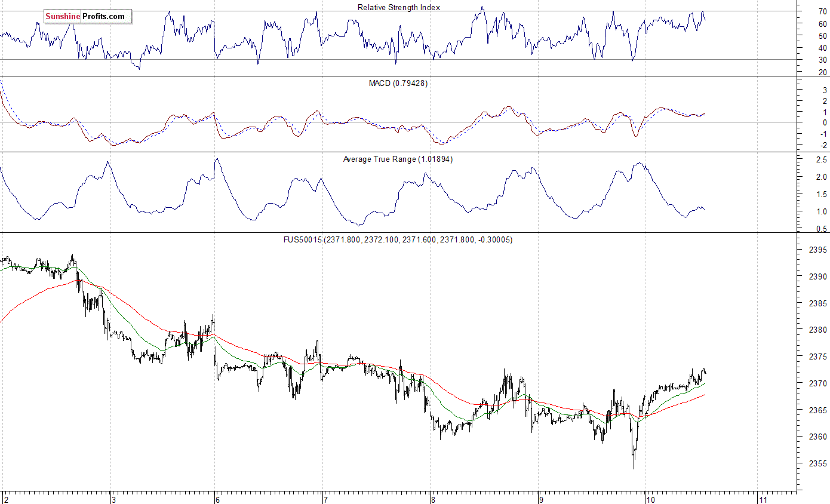Click the ATR axis value 1.5

point(822,194)
